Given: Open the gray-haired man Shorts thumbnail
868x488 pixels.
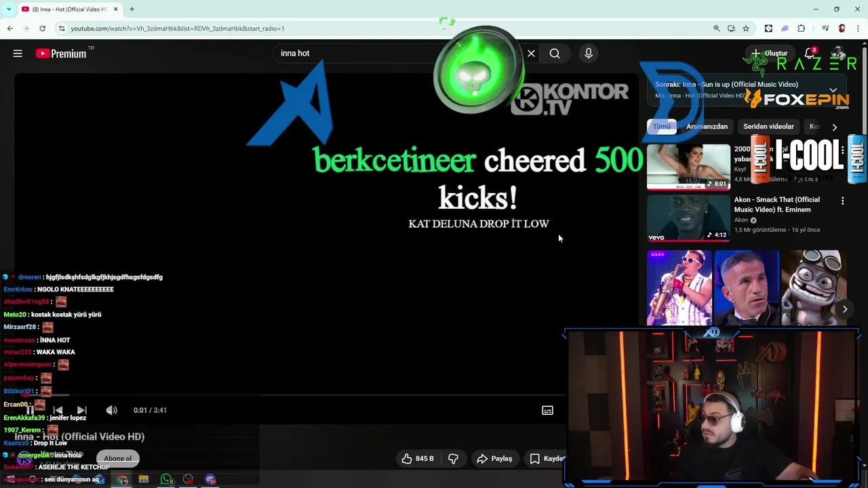Looking at the screenshot, I should coord(747,288).
